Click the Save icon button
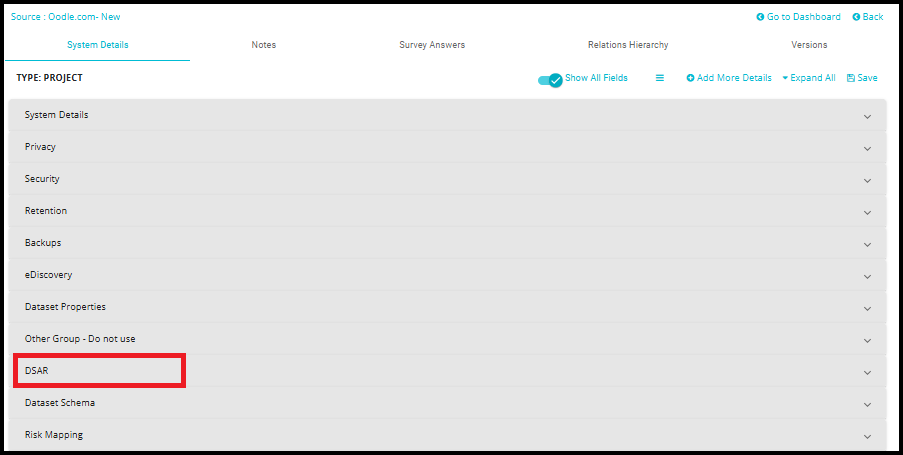Image resolution: width=903 pixels, height=455 pixels. 851,78
